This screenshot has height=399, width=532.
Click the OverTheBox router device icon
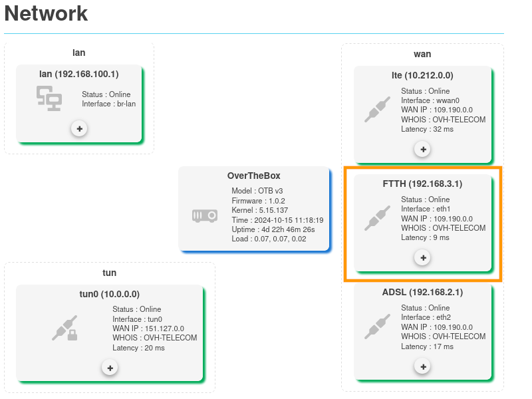pyautogui.click(x=205, y=215)
